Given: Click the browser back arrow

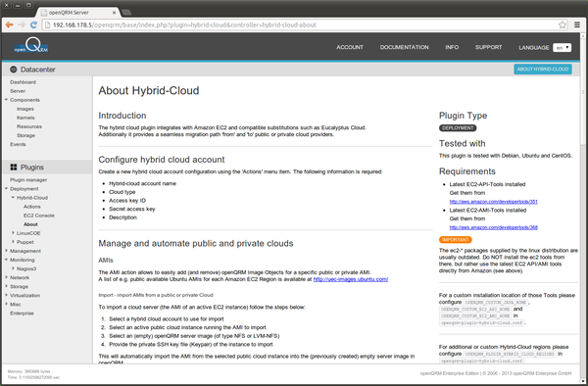Looking at the screenshot, I should (10, 24).
